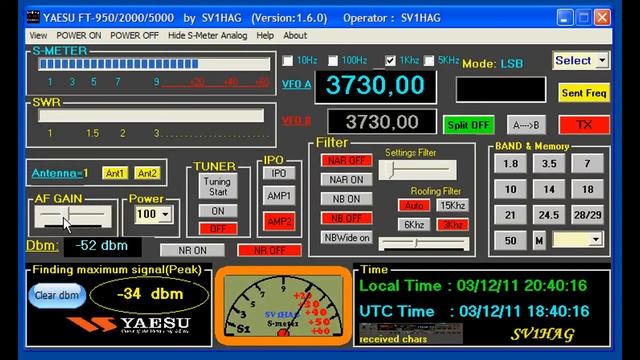640x360 pixels.
Task: Enable the 100Hz step checkbox
Action: click(x=333, y=61)
